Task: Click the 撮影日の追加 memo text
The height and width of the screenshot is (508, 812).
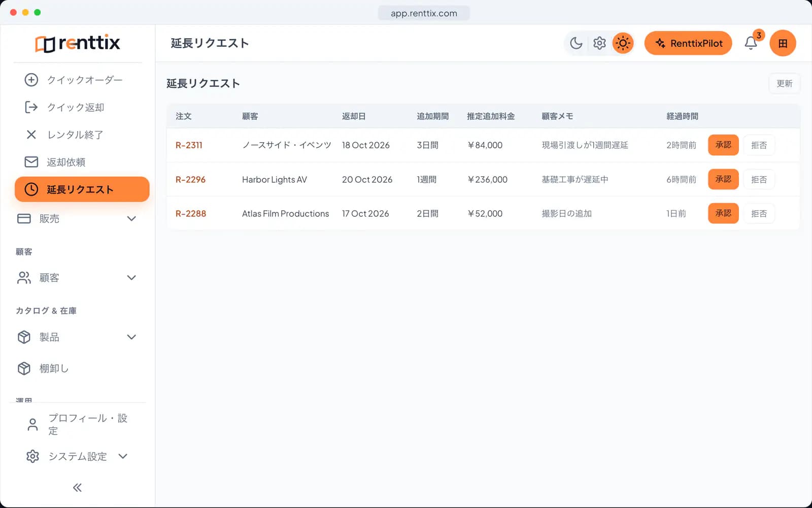Action: (x=566, y=213)
